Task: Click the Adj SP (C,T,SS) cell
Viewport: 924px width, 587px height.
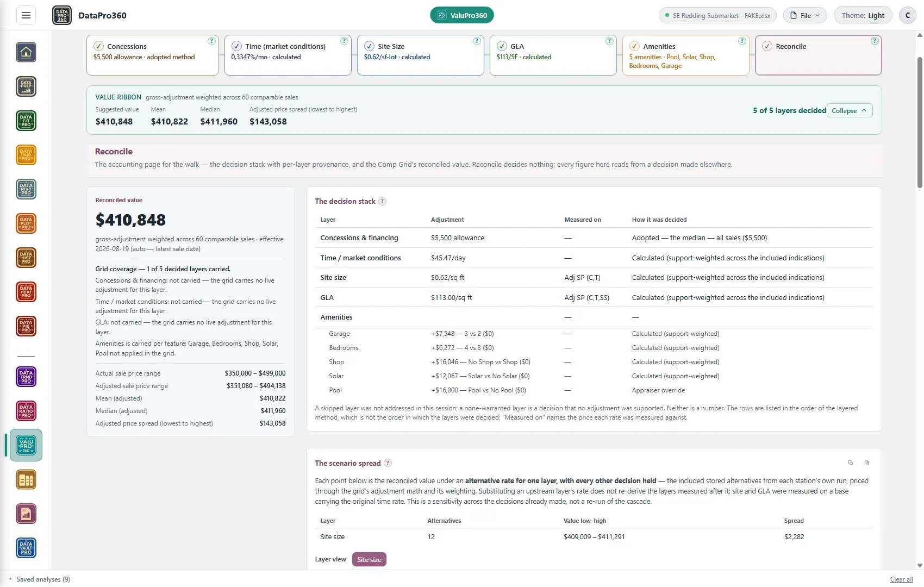Action: pos(586,298)
